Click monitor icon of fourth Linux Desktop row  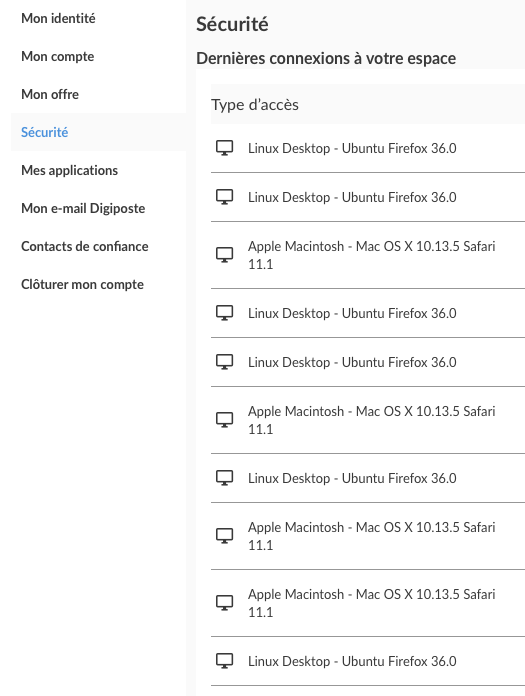pyautogui.click(x=225, y=362)
